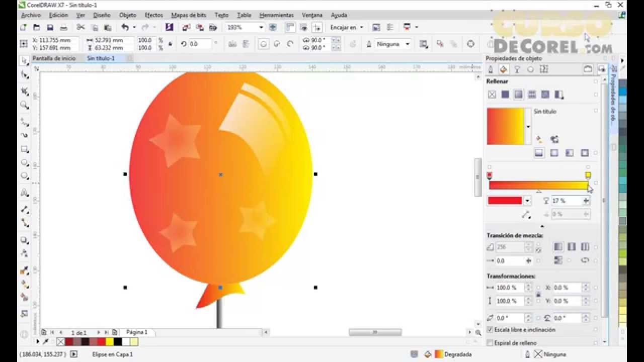Select No fill icon in Rellenar section
644x362 pixels.
(x=492, y=95)
